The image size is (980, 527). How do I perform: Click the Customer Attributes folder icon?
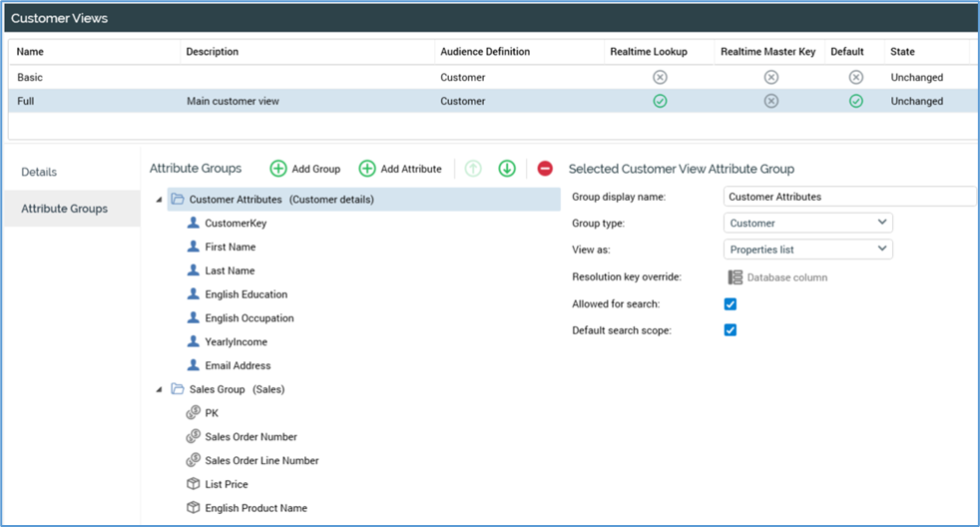coord(178,200)
